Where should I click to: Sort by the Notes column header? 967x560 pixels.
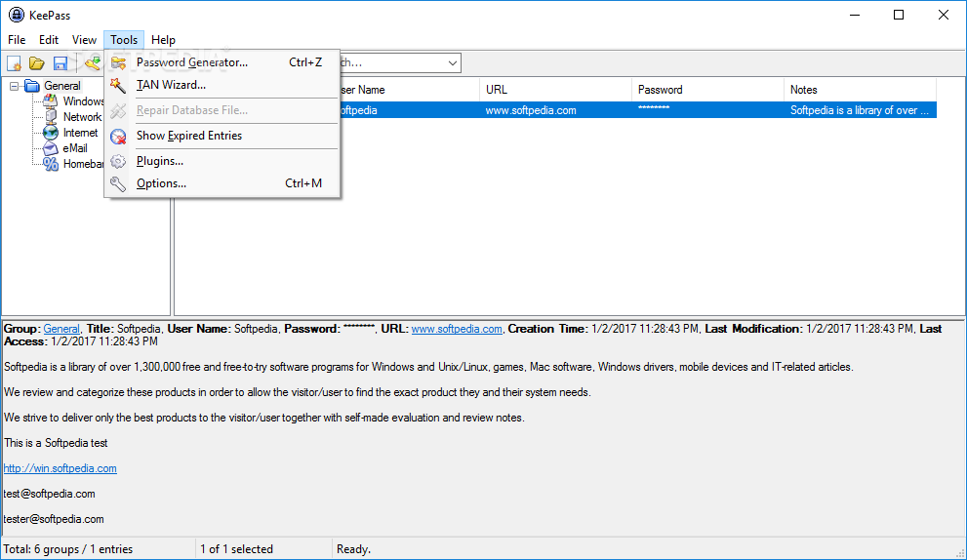coord(860,90)
